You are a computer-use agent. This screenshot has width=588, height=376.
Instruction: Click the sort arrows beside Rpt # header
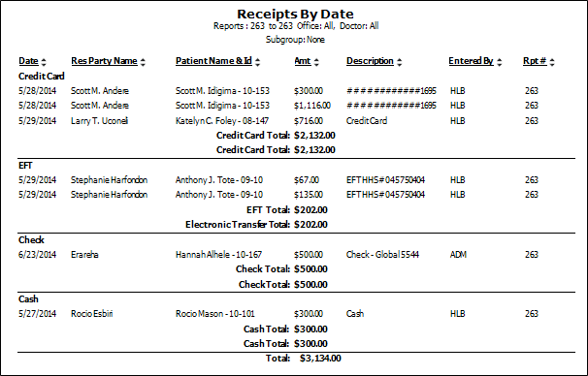coord(552,62)
